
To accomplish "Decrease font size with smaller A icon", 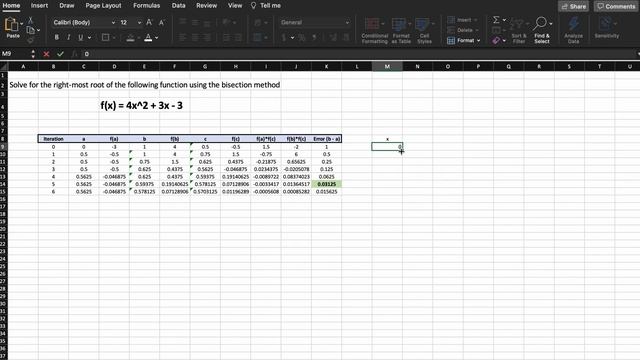I will [x=162, y=23].
